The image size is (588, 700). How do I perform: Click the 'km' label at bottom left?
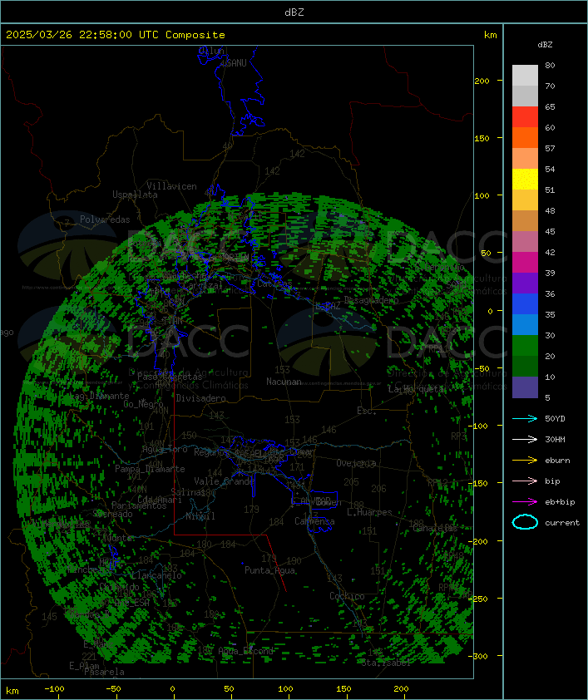pyautogui.click(x=12, y=691)
